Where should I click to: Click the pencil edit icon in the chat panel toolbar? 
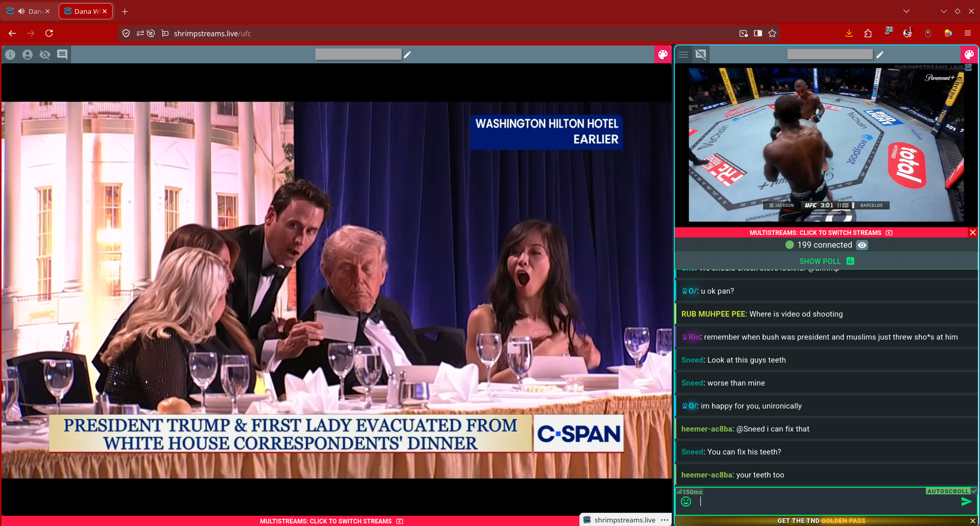click(x=880, y=55)
